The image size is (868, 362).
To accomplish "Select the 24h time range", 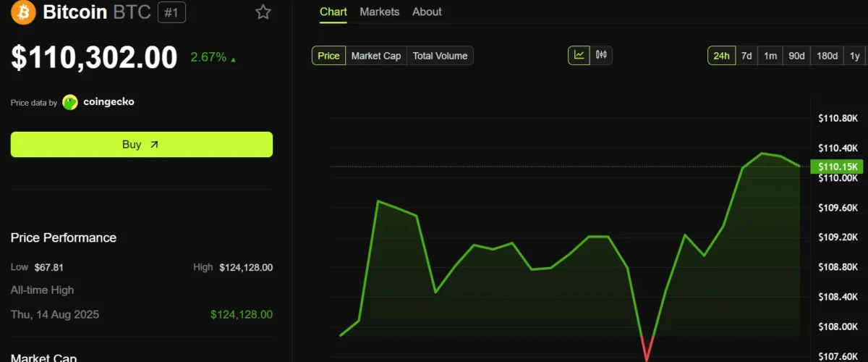I will tap(721, 56).
